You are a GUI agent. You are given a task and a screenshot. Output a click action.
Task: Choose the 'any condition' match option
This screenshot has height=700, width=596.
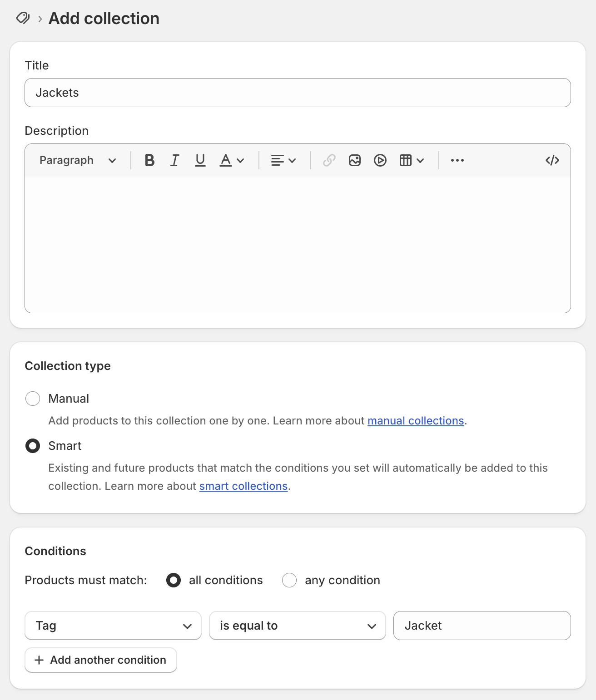coord(289,580)
